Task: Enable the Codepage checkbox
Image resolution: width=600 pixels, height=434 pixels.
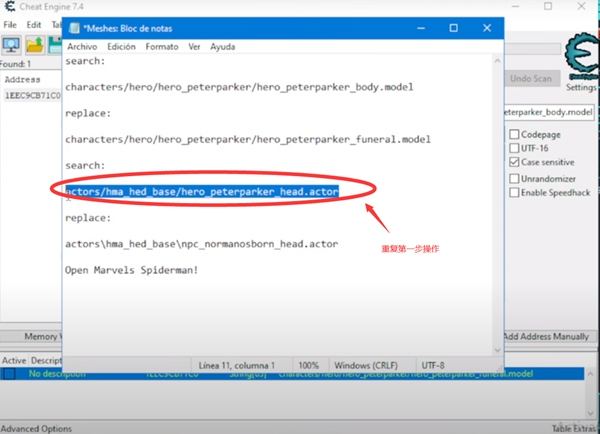Action: tap(514, 134)
